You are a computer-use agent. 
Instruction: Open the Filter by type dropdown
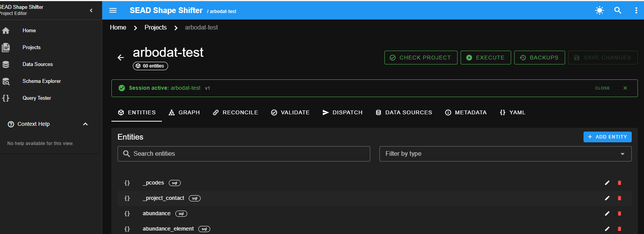(x=505, y=154)
